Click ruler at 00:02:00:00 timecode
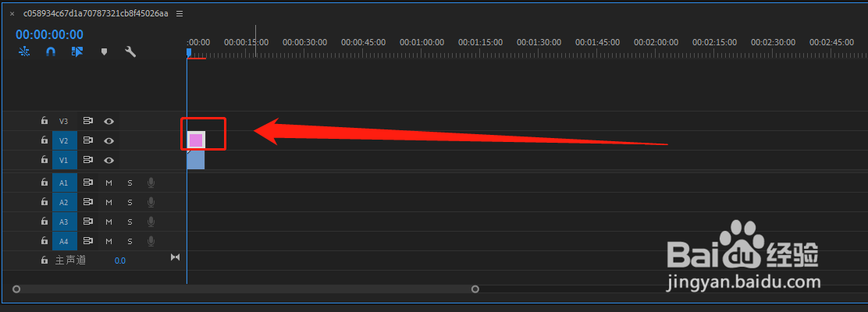Screen dimensions: 868x312 click(656, 42)
